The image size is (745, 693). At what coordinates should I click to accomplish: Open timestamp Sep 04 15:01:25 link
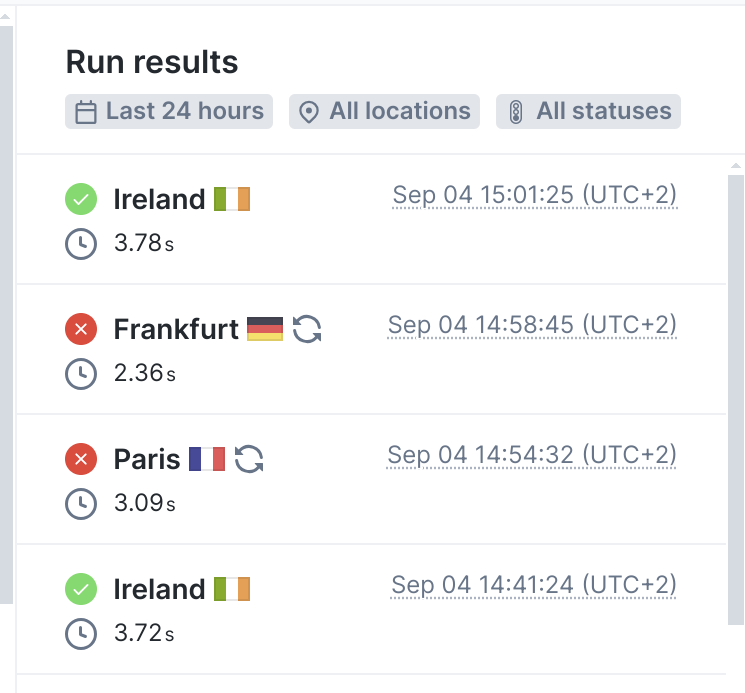tap(535, 195)
